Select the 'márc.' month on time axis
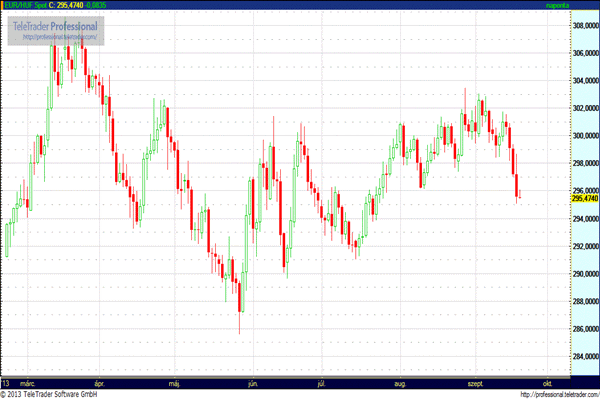This screenshot has height=400, width=600. tap(32, 383)
